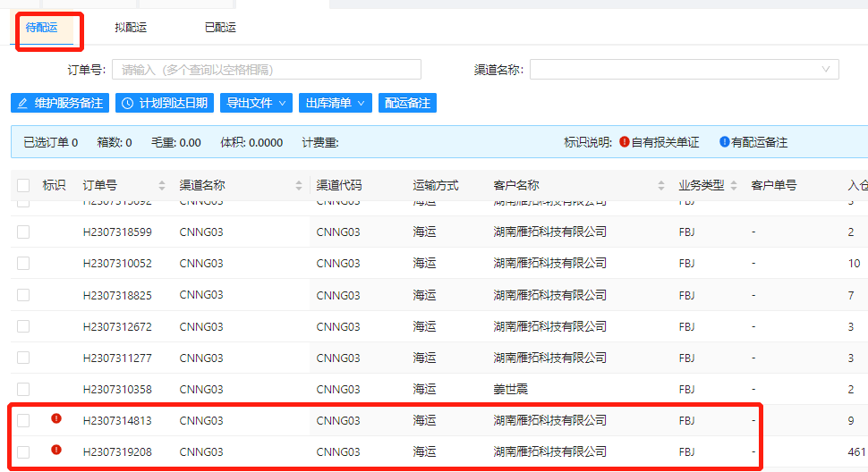The image size is (868, 472).
Task: Click the blue 有配运备注 legend icon
Action: pos(724,142)
